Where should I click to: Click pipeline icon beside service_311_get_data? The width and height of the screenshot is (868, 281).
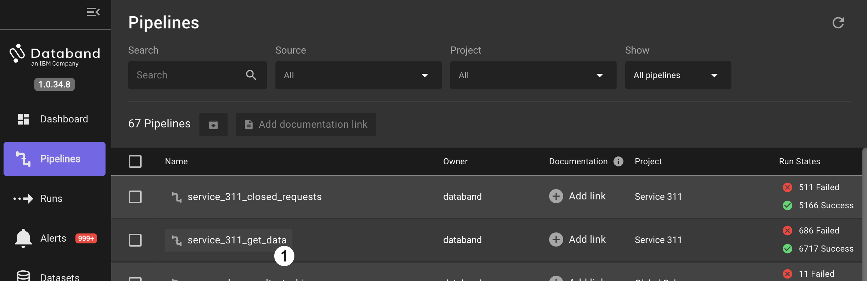pyautogui.click(x=176, y=240)
